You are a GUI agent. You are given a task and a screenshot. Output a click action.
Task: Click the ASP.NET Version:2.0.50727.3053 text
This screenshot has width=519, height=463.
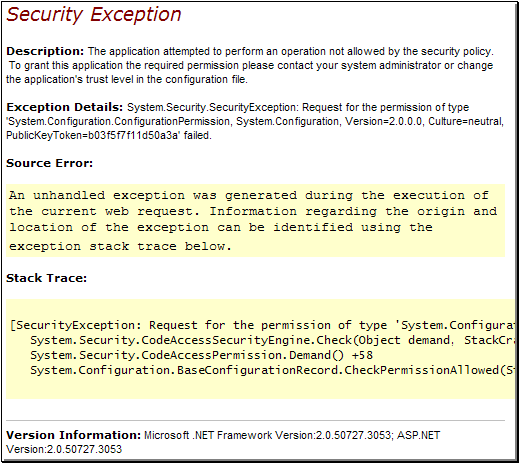click(x=223, y=442)
